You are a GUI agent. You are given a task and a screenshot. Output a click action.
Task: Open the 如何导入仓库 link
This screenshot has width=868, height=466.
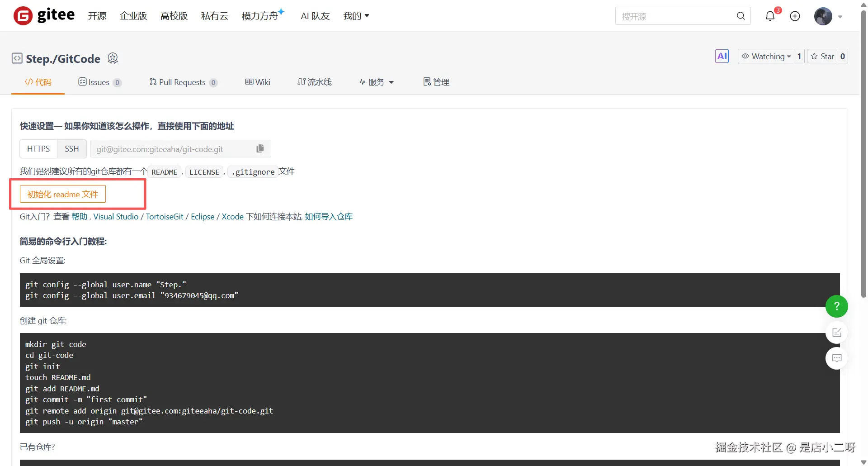329,217
